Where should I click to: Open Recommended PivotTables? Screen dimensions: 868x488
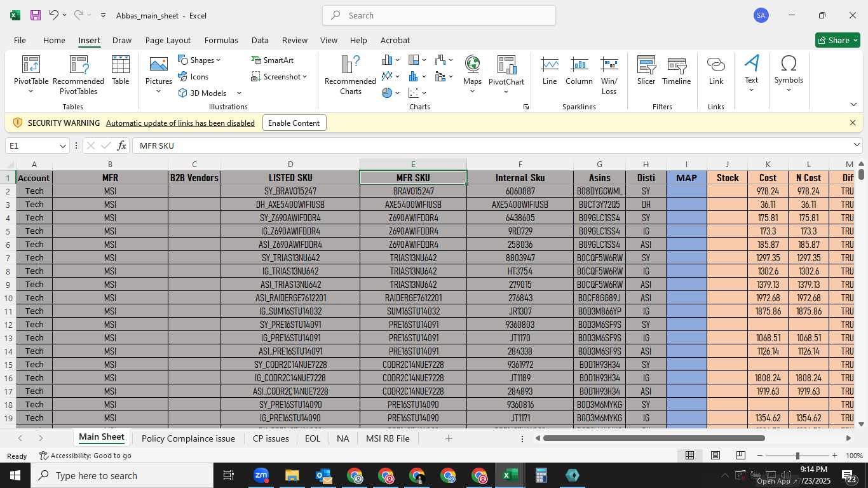[78, 75]
